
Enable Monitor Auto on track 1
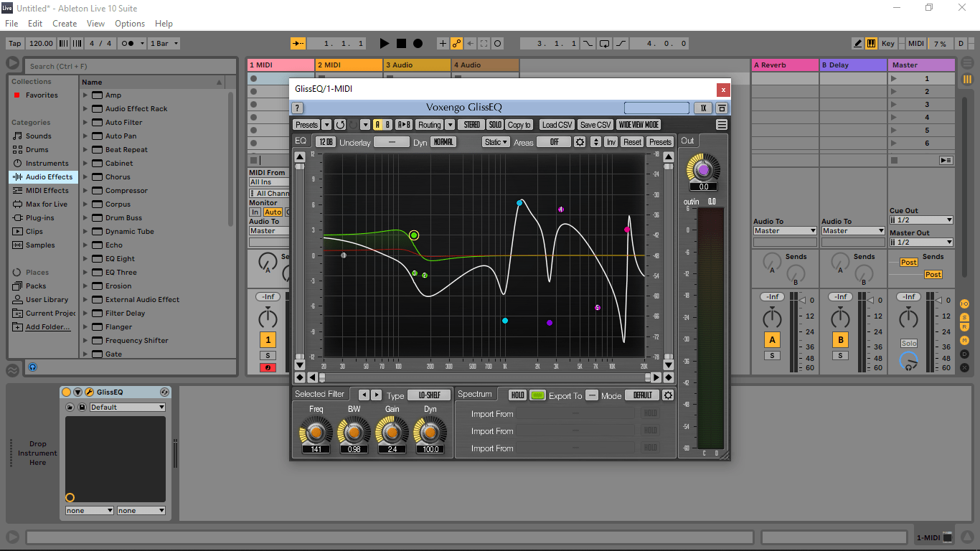pyautogui.click(x=273, y=212)
